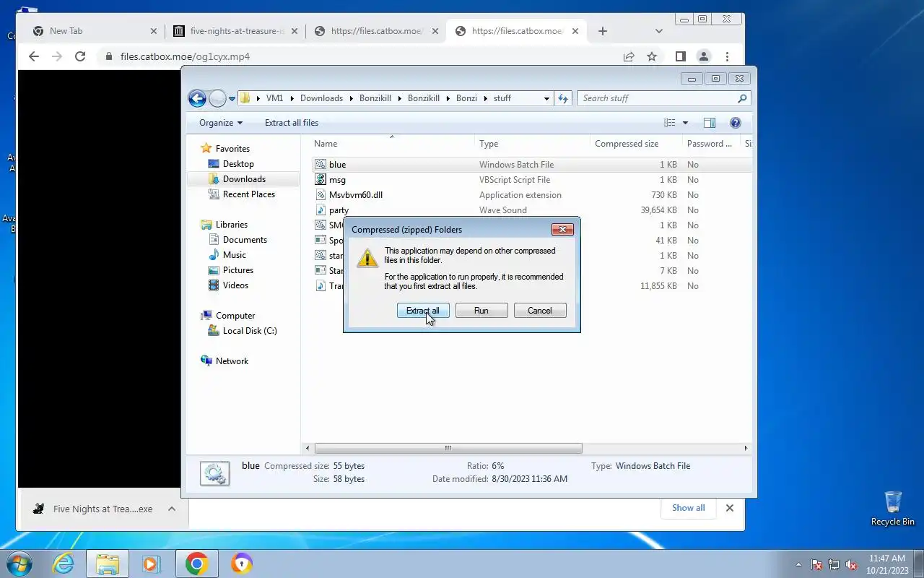Viewport: 924px width, 578px height.
Task: Select Desktop in Favorites
Action: tap(238, 164)
